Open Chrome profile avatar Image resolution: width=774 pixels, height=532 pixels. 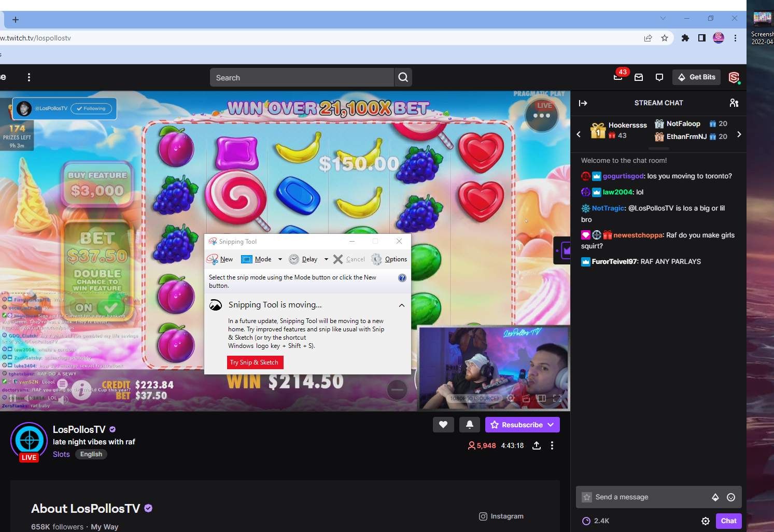719,38
